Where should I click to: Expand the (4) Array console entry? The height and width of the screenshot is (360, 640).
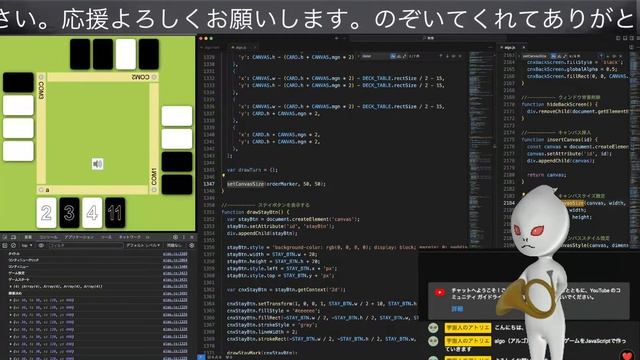[x=11, y=287]
